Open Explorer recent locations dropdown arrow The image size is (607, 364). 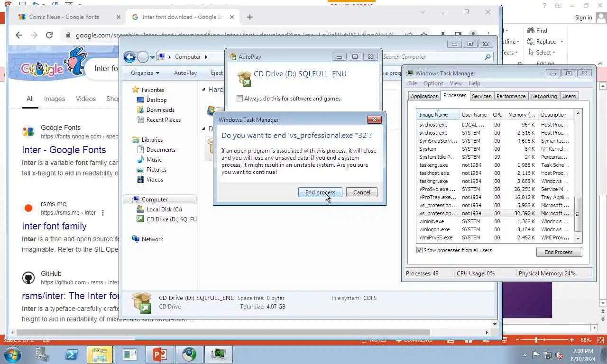(x=152, y=57)
